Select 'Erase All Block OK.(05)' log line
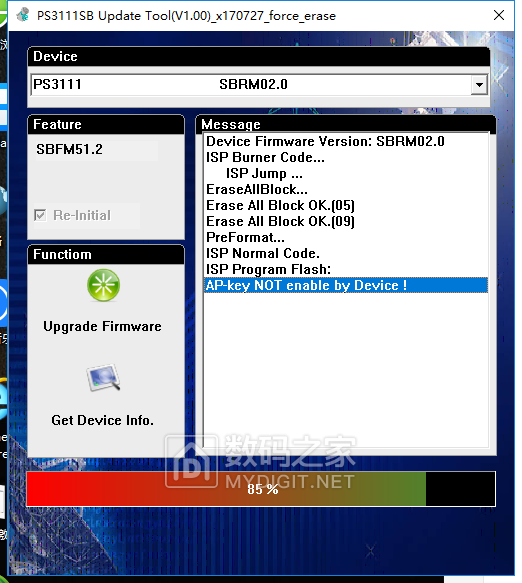522x583 pixels. [x=280, y=205]
